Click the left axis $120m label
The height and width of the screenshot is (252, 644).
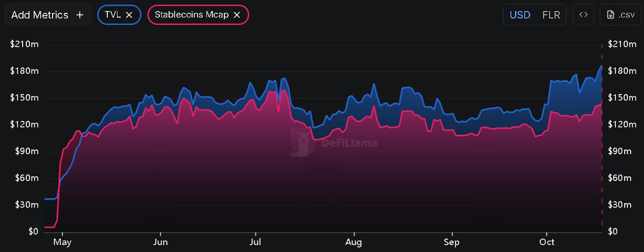(x=25, y=125)
